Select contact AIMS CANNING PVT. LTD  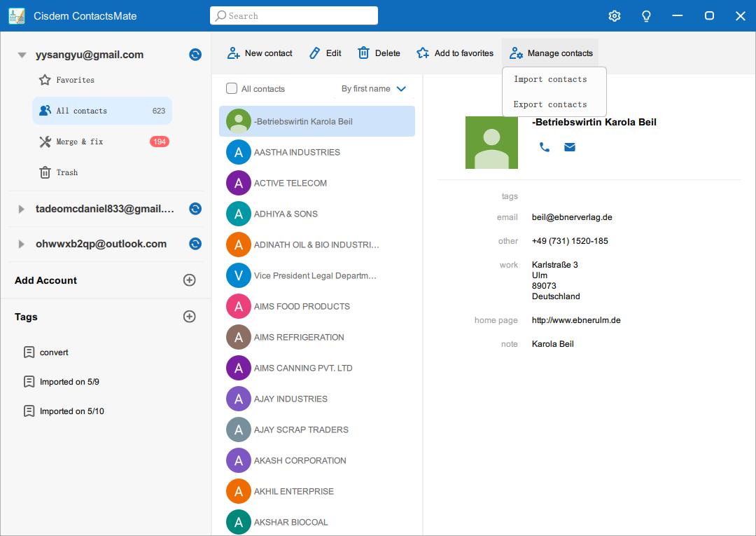click(317, 368)
